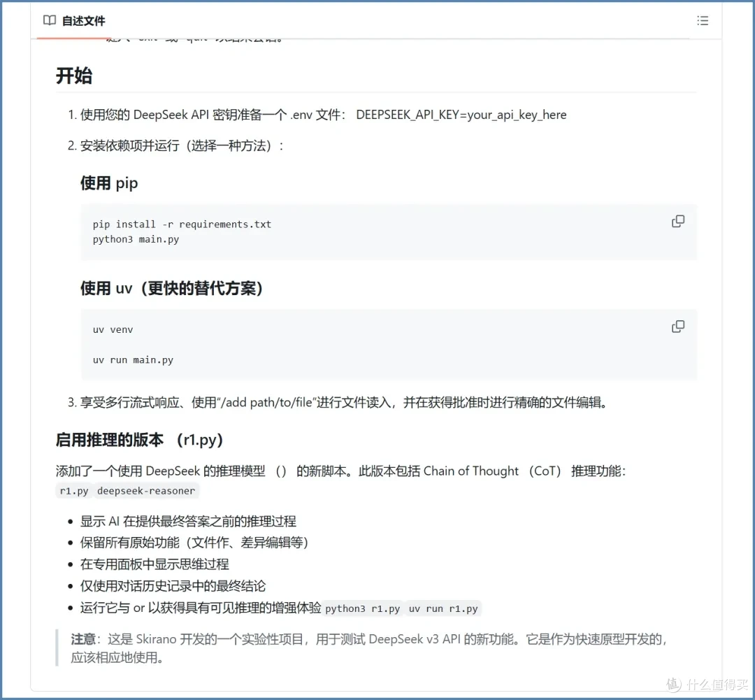The height and width of the screenshot is (700, 755).
Task: Click the README book icon
Action: point(49,20)
